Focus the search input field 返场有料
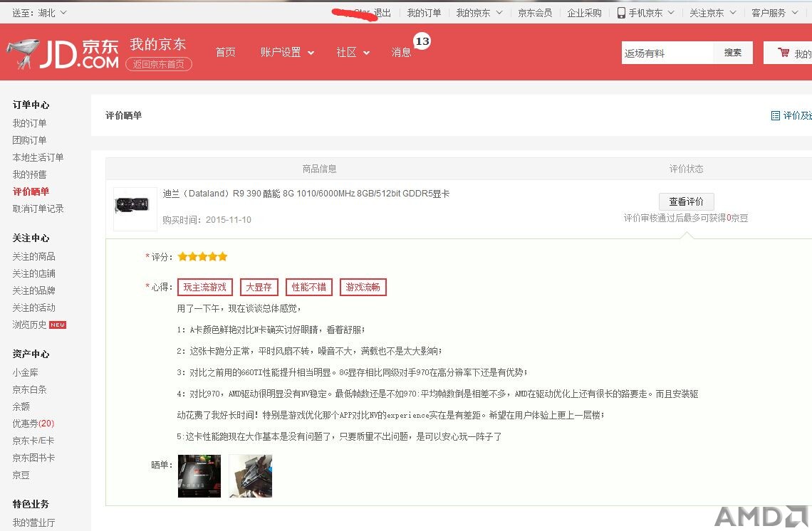The image size is (812, 531). coord(667,53)
